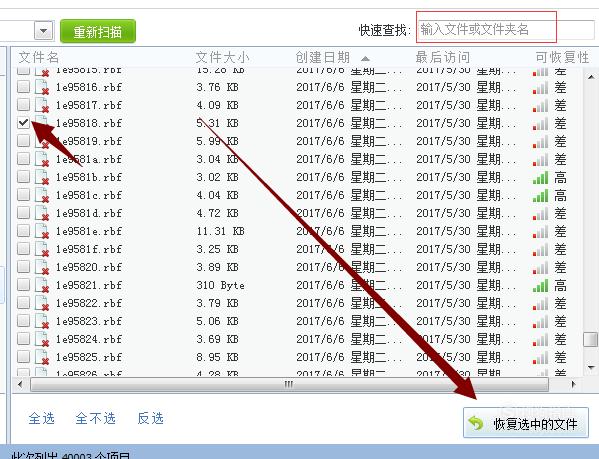Image resolution: width=599 pixels, height=459 pixels.
Task: Click the poor recoverability bars of 1e95817.rbf
Action: pos(541,105)
